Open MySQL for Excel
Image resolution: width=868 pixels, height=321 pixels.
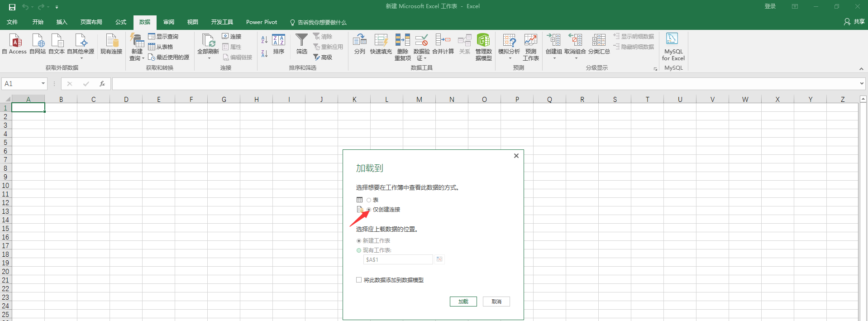click(673, 47)
